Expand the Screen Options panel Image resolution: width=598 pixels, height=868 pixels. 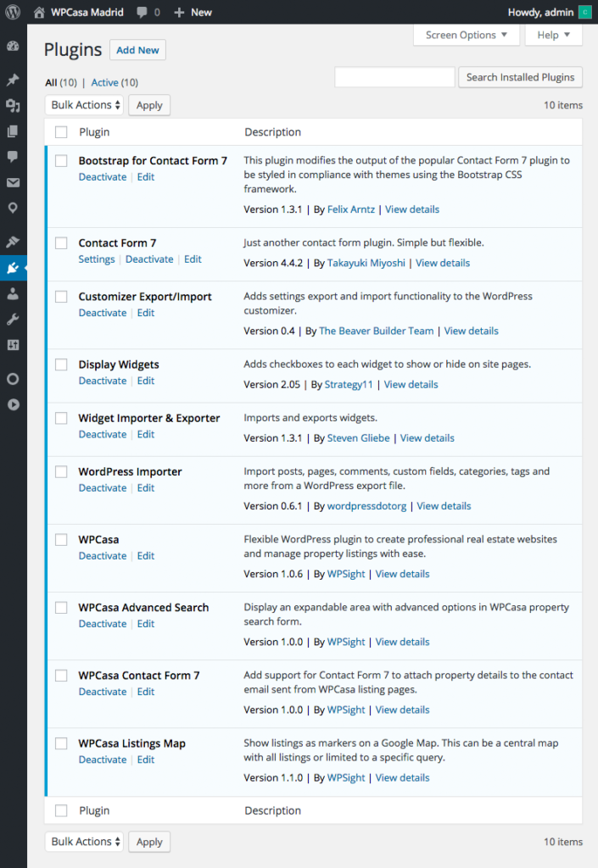tap(466, 35)
